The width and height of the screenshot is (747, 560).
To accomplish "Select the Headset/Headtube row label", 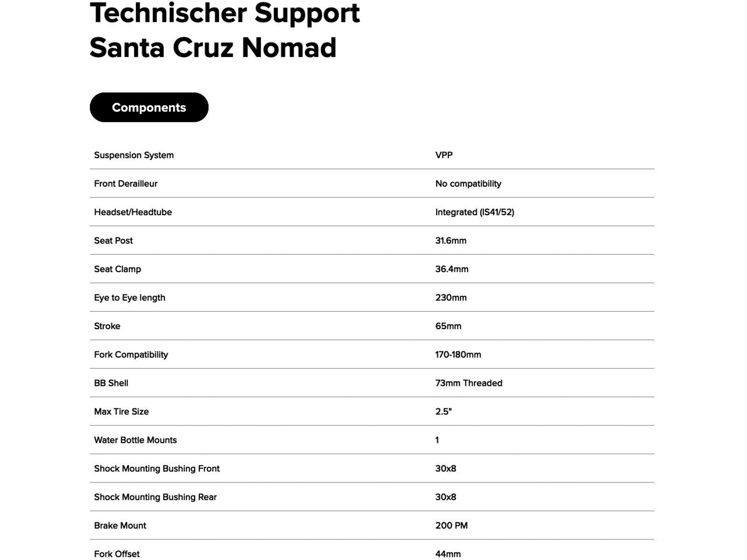I will (133, 212).
